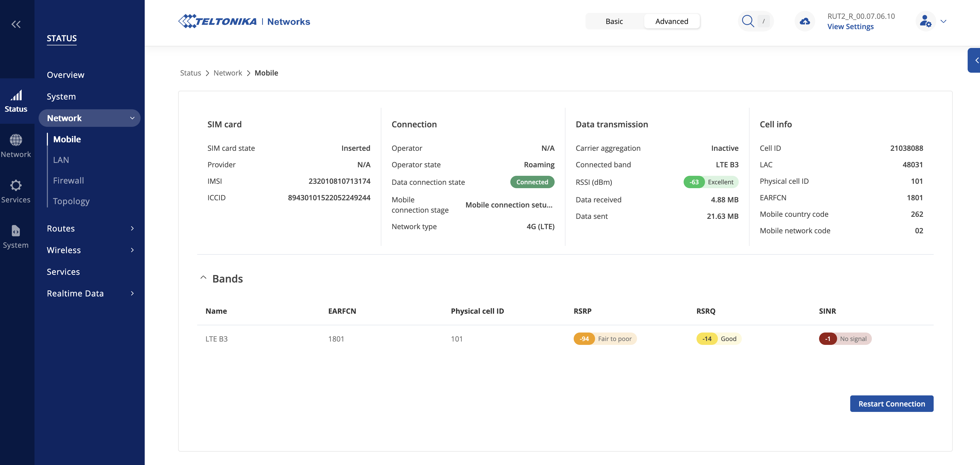Image resolution: width=980 pixels, height=465 pixels.
Task: Open the user account dropdown arrow
Action: click(x=943, y=21)
